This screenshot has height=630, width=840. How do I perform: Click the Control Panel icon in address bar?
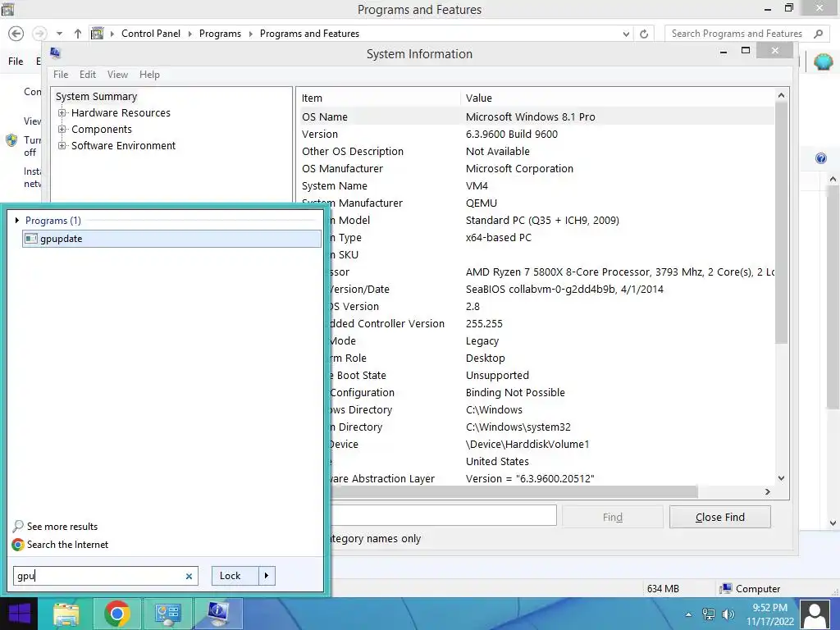[x=97, y=33]
